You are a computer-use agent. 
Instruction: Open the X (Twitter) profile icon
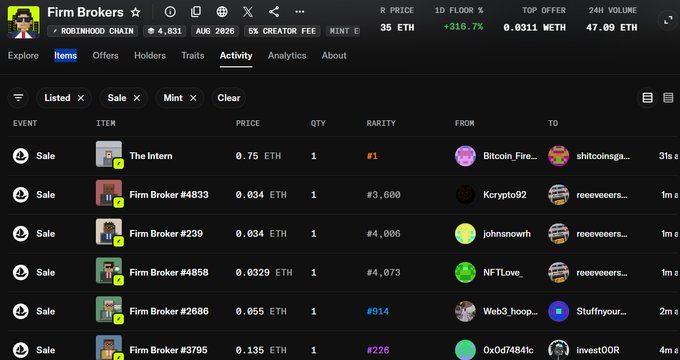(248, 12)
